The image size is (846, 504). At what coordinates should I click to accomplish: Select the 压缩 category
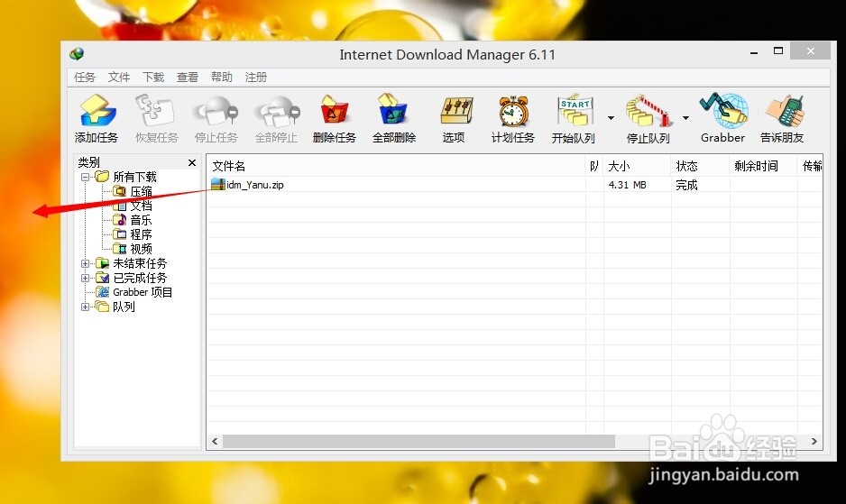click(x=142, y=191)
